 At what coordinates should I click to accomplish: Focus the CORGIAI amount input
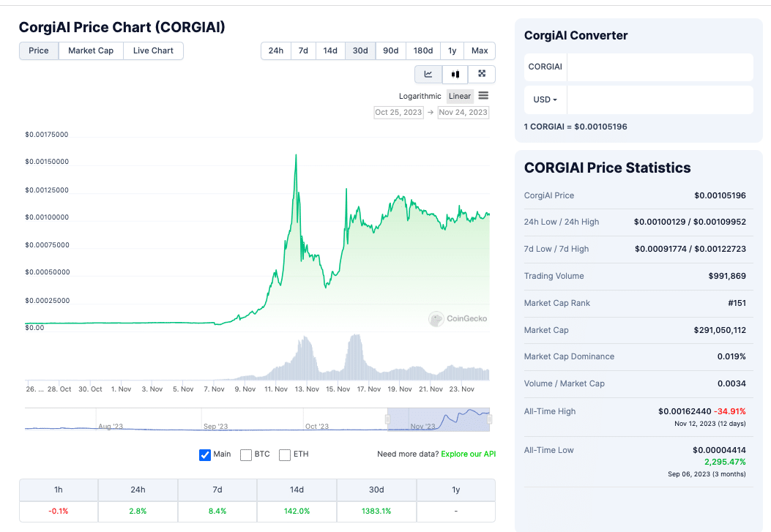coord(660,67)
